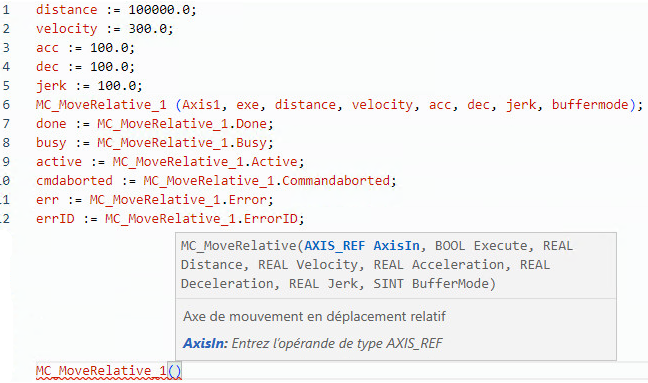Click the 'errID' variable on line 12
Image resolution: width=648 pixels, height=383 pixels.
[55, 219]
